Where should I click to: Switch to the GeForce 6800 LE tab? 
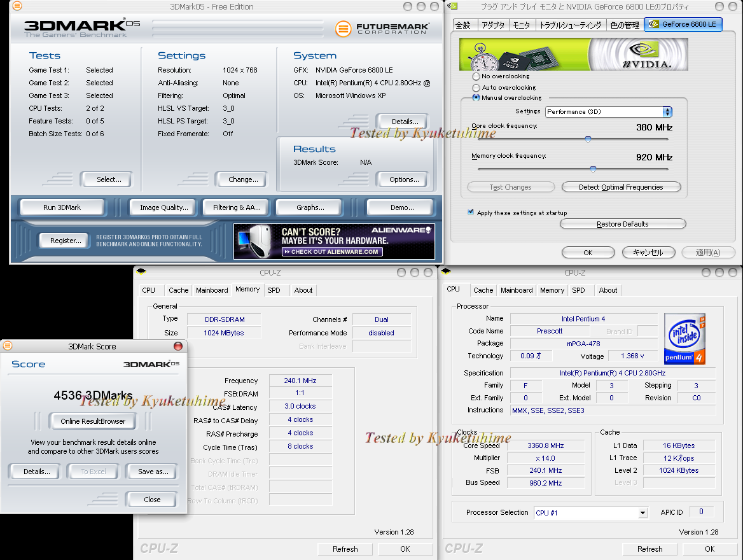point(683,24)
